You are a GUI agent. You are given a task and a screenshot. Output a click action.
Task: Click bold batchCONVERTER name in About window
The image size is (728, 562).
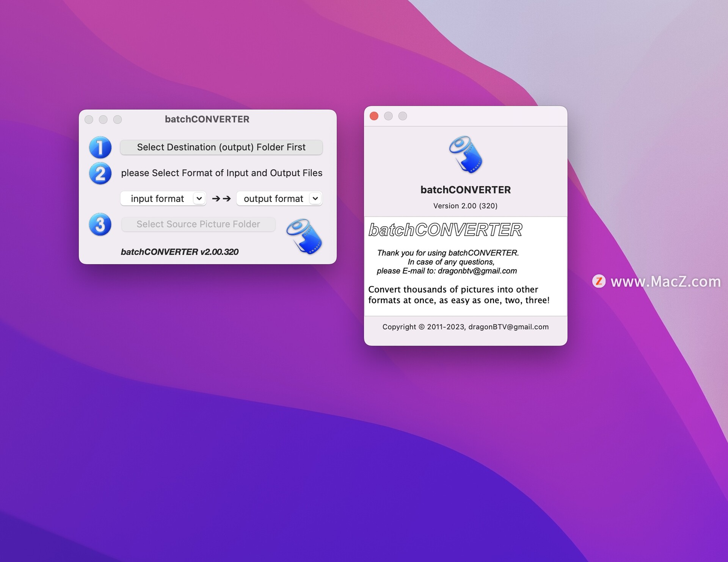[x=466, y=190]
